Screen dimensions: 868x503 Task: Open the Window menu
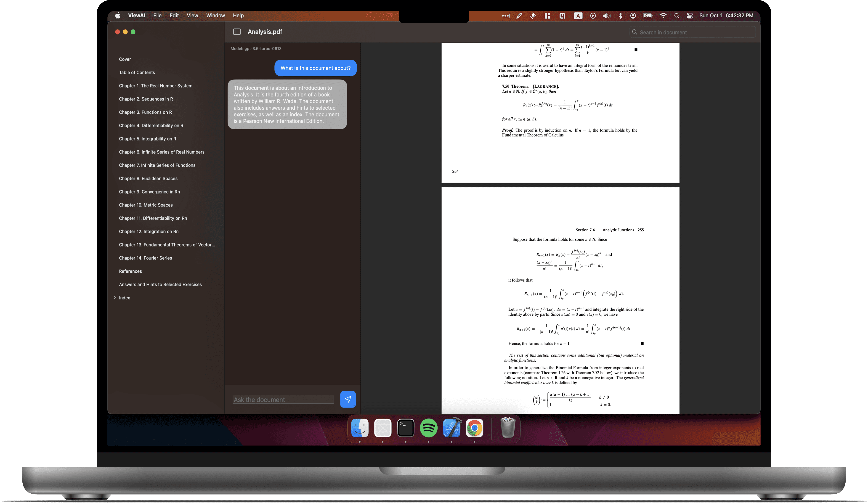215,16
